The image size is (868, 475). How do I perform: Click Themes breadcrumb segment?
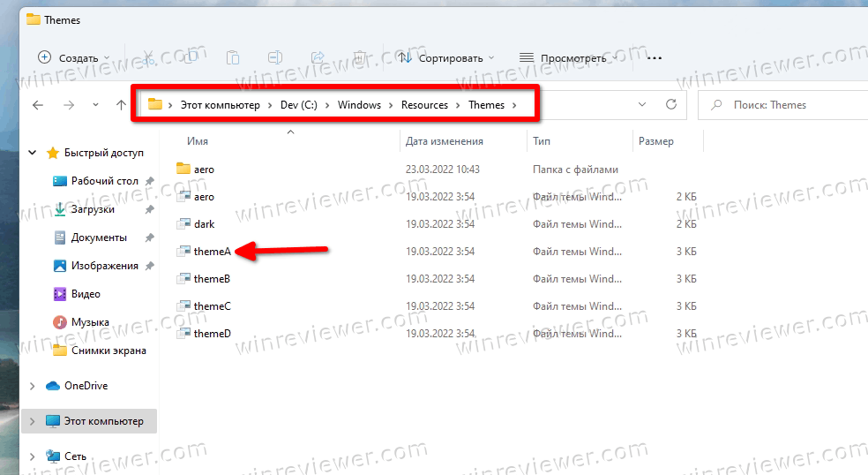(487, 105)
